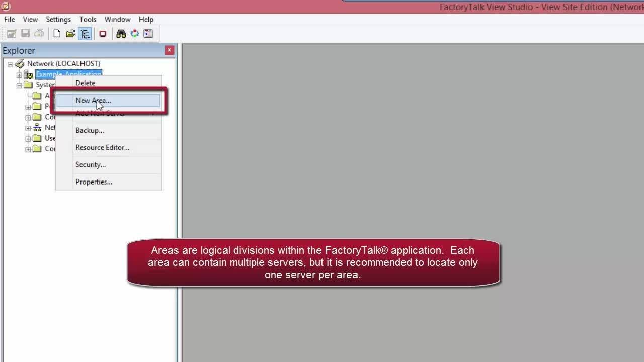Viewport: 644px width, 362px height.
Task: Collapse the System folder node
Action: click(x=19, y=85)
